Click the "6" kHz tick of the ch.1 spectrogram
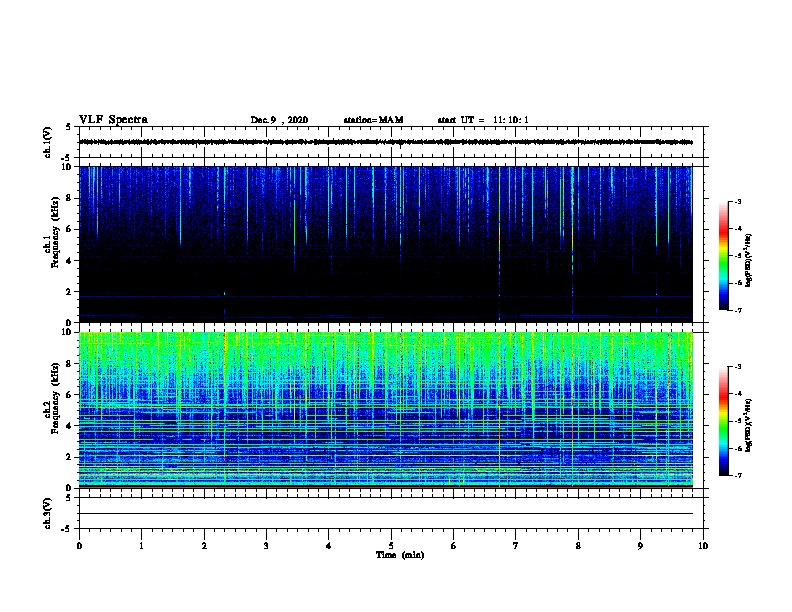This screenshot has width=792, height=612. click(x=69, y=229)
